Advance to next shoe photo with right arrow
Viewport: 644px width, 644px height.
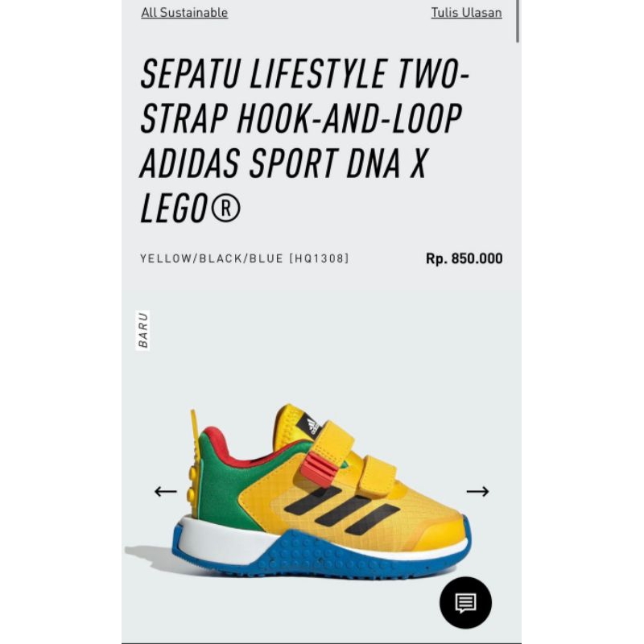477,491
